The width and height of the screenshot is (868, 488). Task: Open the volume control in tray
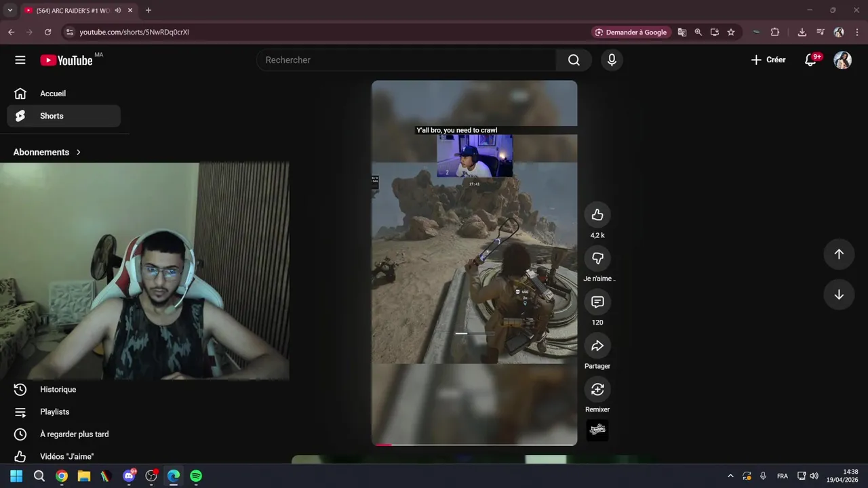(x=814, y=476)
